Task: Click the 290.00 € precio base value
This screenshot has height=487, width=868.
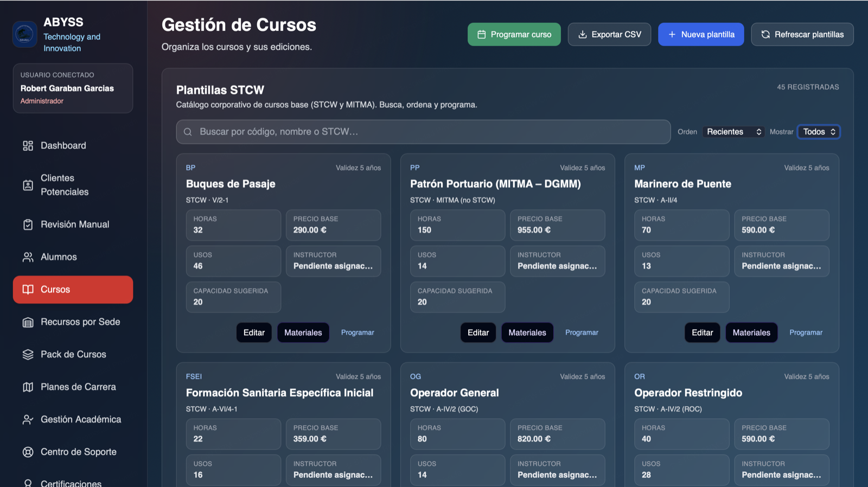Action: tap(310, 230)
